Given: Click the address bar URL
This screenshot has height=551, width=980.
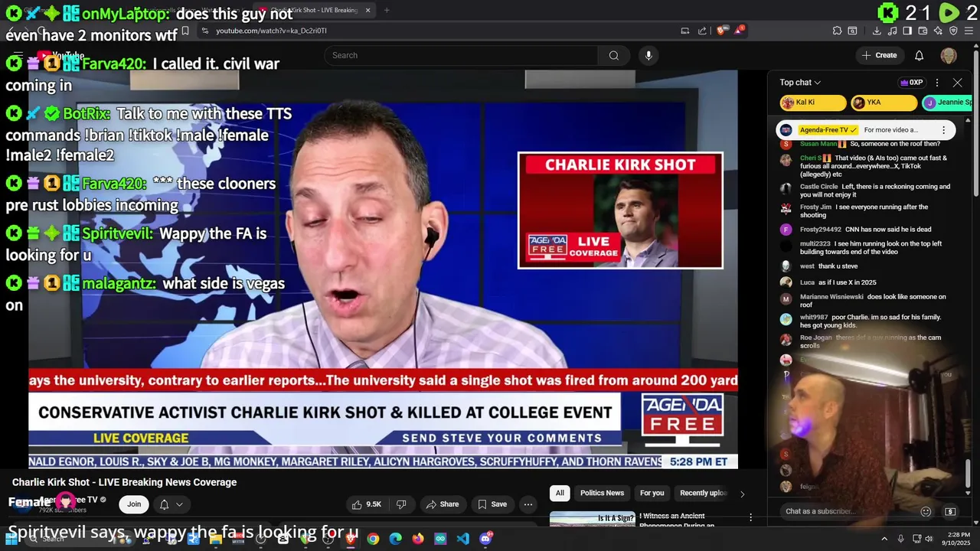Looking at the screenshot, I should 272,31.
